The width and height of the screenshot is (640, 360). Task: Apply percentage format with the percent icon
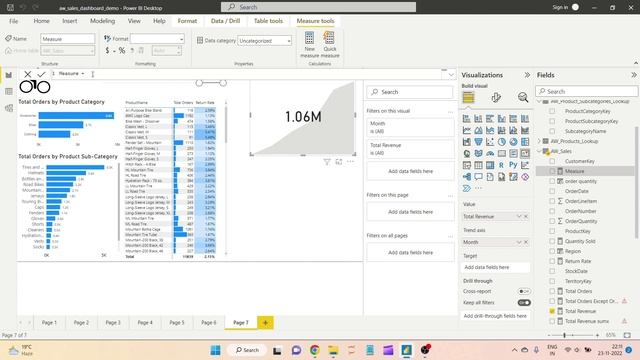122,51
